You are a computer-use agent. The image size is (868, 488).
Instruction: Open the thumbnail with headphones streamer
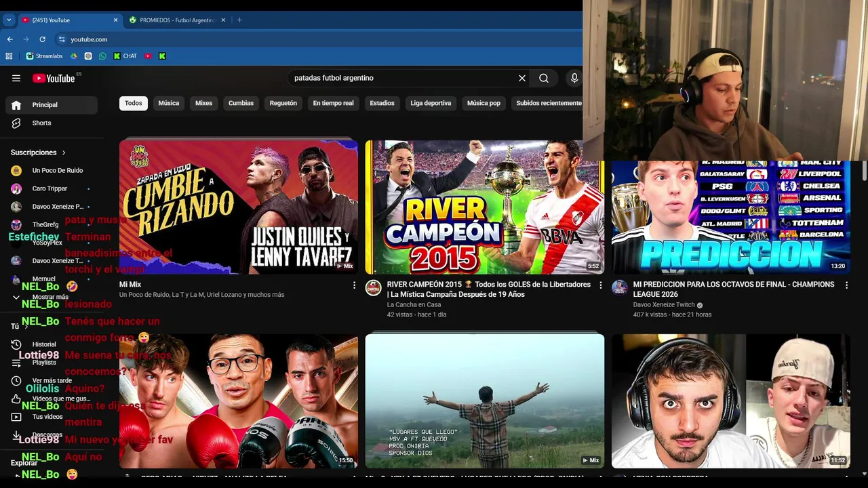pos(731,401)
